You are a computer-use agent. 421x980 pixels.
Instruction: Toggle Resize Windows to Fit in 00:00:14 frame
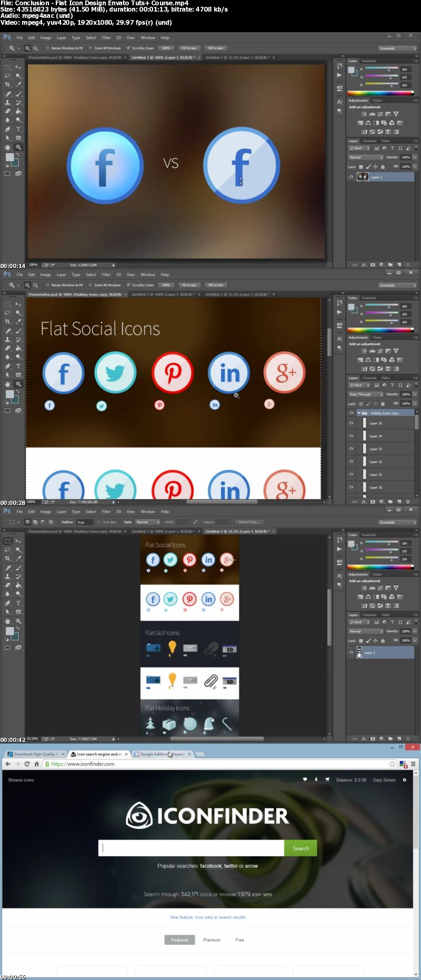coord(47,48)
